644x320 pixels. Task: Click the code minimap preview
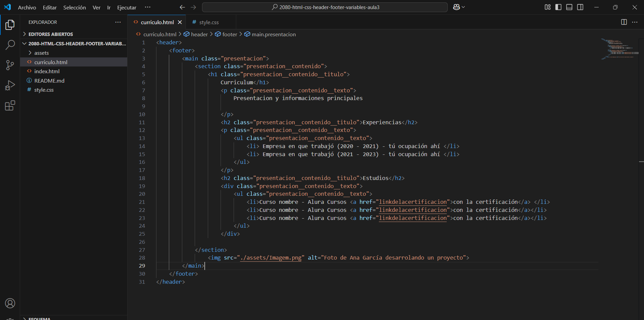click(x=620, y=49)
